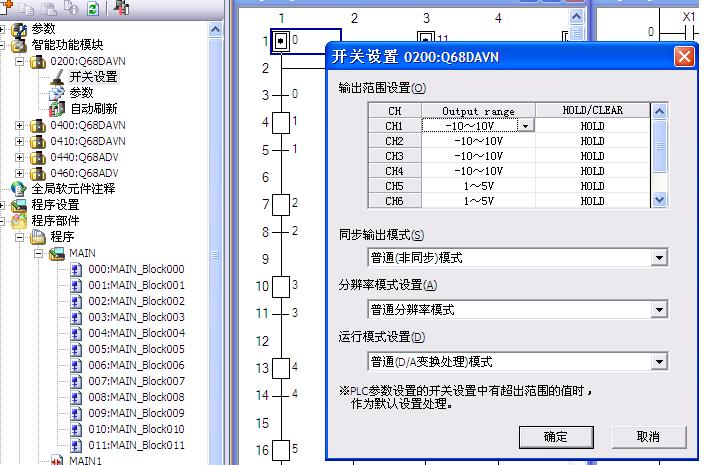The height and width of the screenshot is (465, 720).
Task: Select 0460:Q68ADV module in the tree
Action: (84, 173)
